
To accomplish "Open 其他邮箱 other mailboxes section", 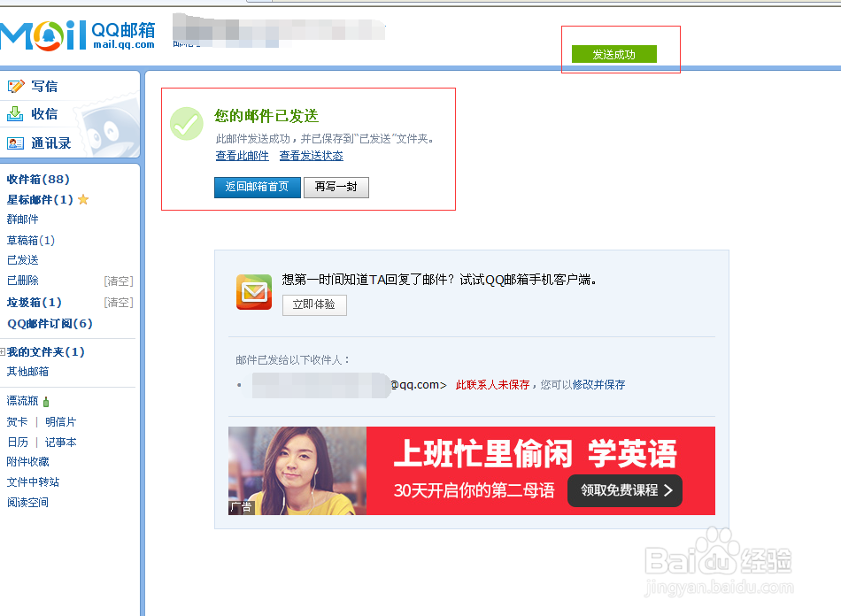I will pyautogui.click(x=29, y=371).
